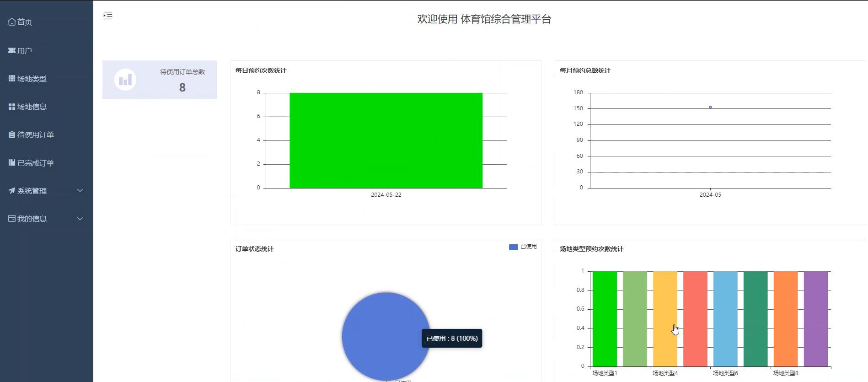Expand the 系统管理 submenu chevron

80,191
